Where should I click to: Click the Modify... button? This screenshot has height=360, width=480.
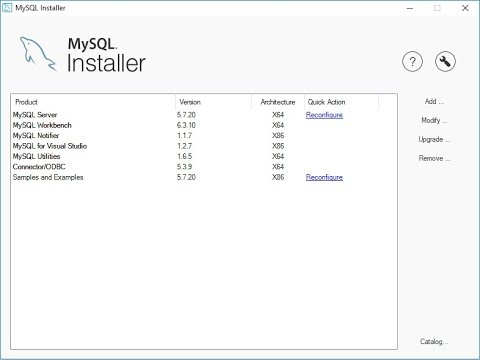(434, 120)
